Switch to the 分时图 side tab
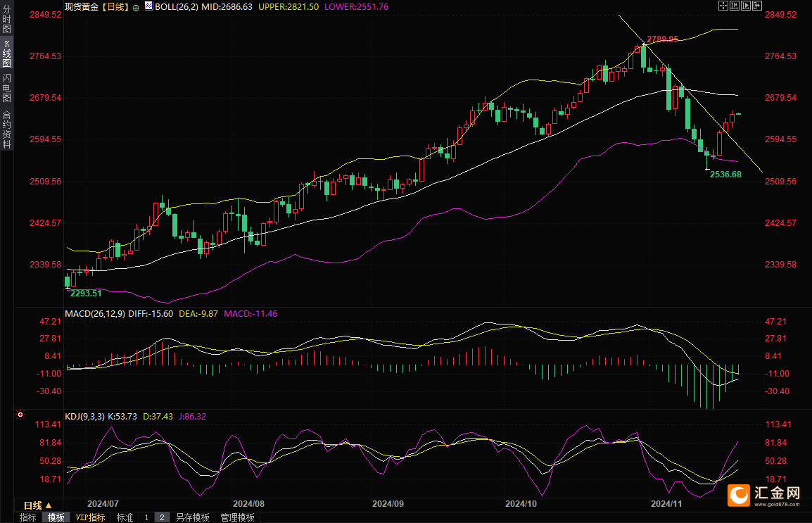Viewport: 812px width, 523px height. point(7,20)
